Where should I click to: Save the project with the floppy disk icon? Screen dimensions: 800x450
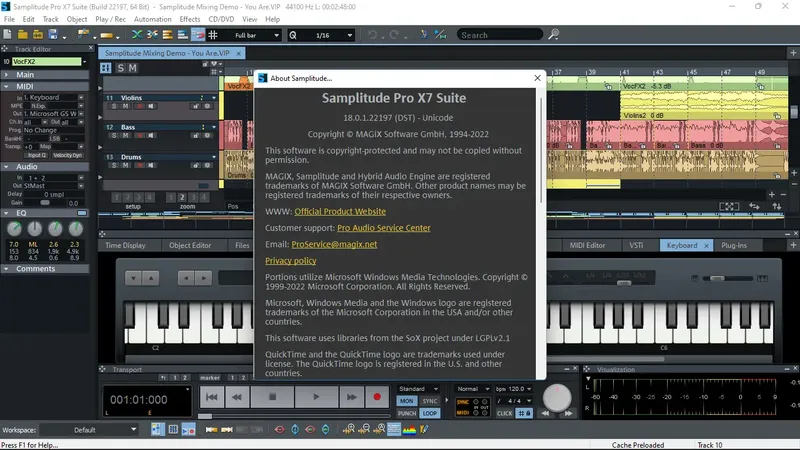click(x=53, y=35)
